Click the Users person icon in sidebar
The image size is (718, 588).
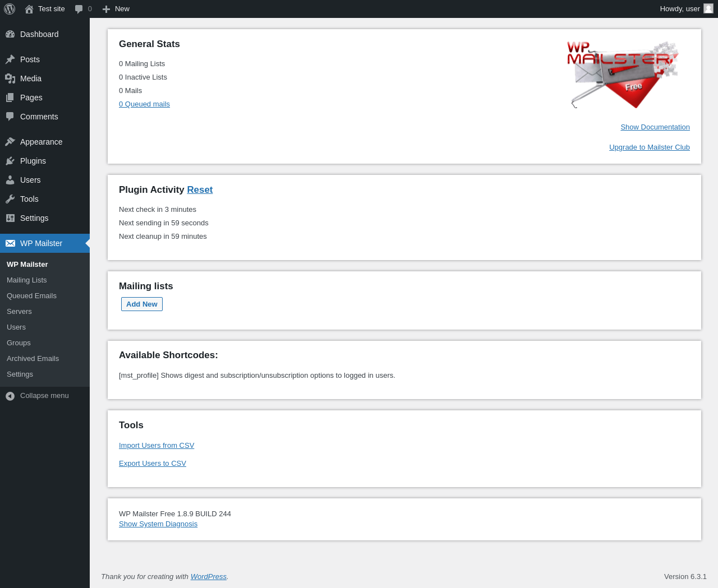pos(10,180)
